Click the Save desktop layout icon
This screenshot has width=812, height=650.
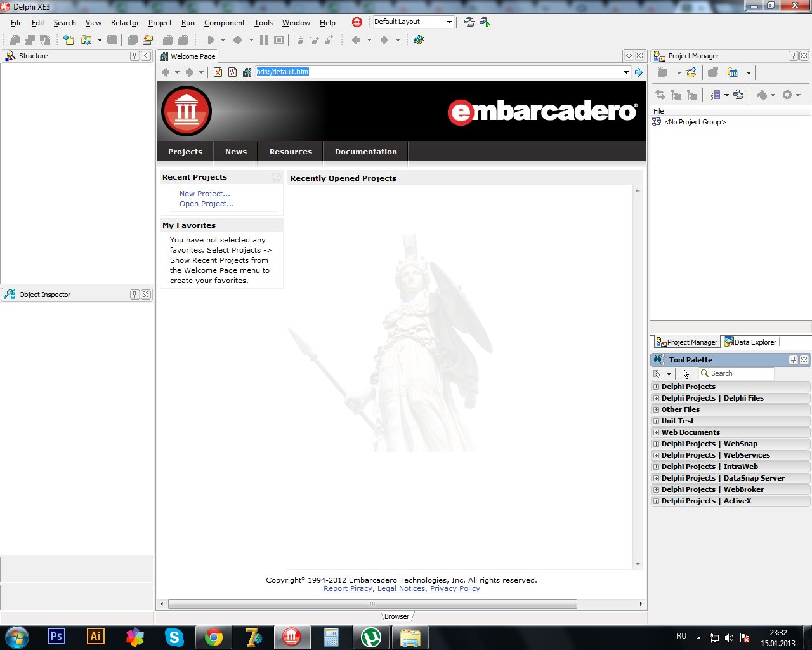coord(469,22)
